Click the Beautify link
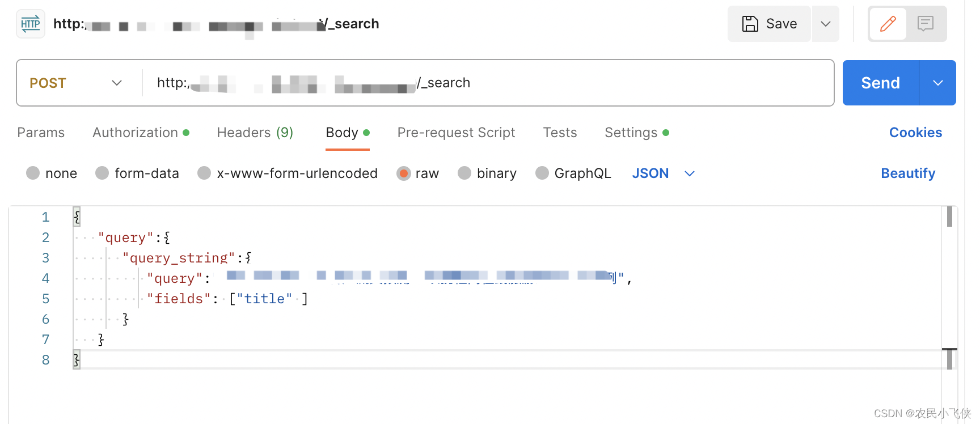Viewport: 980px width, 424px height. click(907, 173)
